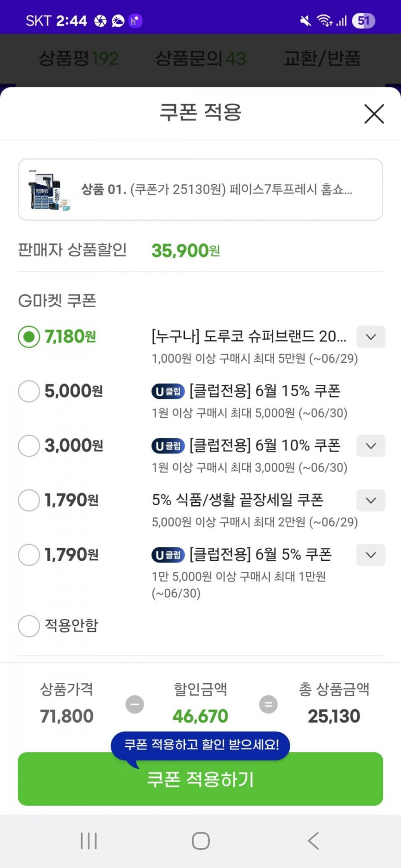Viewport: 401px width, 868px height.
Task: Tap the Wi-Fi status icon
Action: point(324,21)
